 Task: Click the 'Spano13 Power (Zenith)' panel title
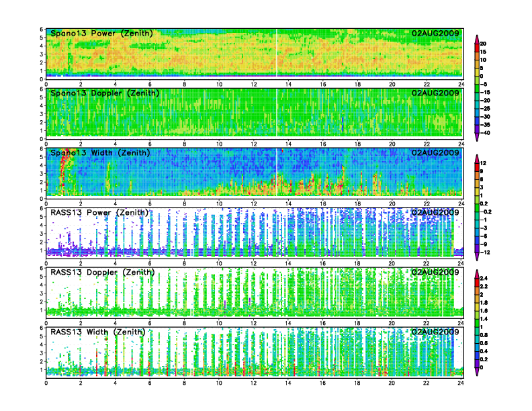point(101,34)
